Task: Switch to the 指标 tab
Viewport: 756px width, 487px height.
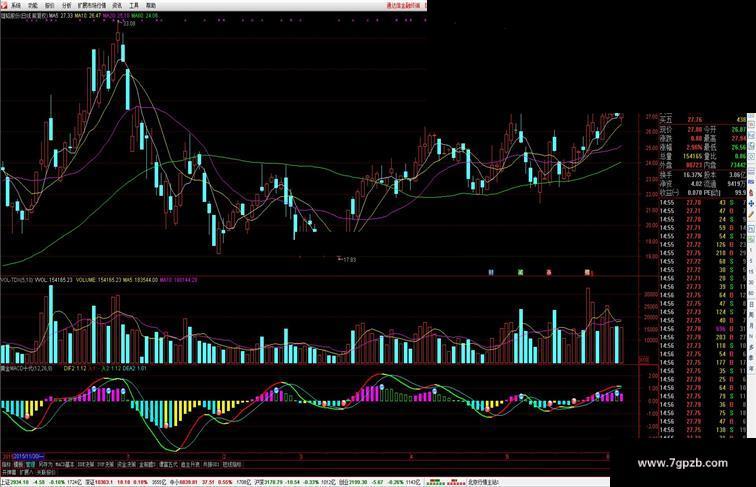Action: point(6,464)
